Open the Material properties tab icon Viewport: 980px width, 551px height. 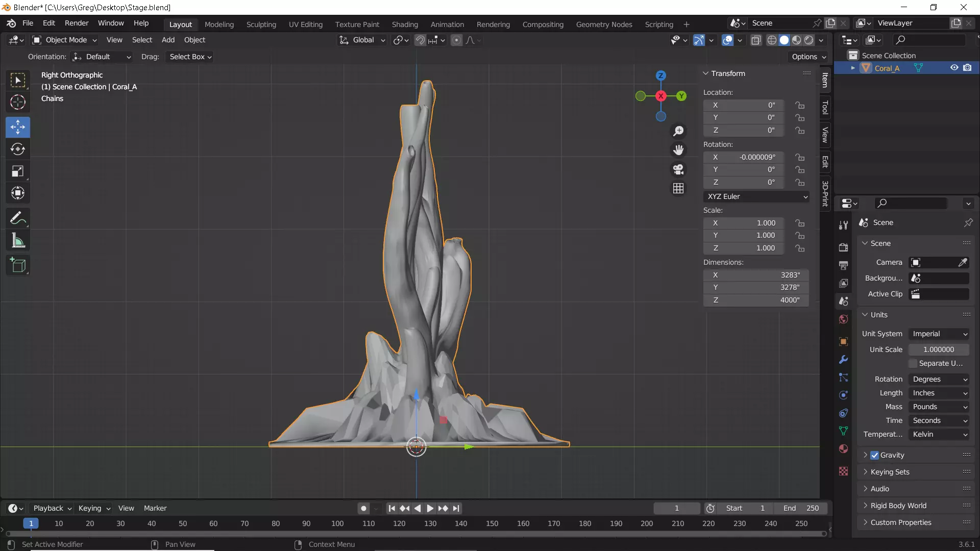(x=843, y=449)
